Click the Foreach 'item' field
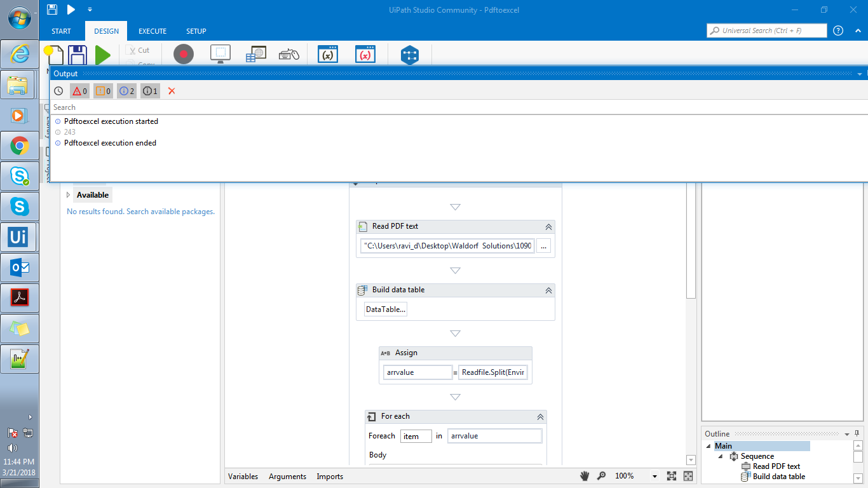The height and width of the screenshot is (488, 868). click(x=416, y=436)
